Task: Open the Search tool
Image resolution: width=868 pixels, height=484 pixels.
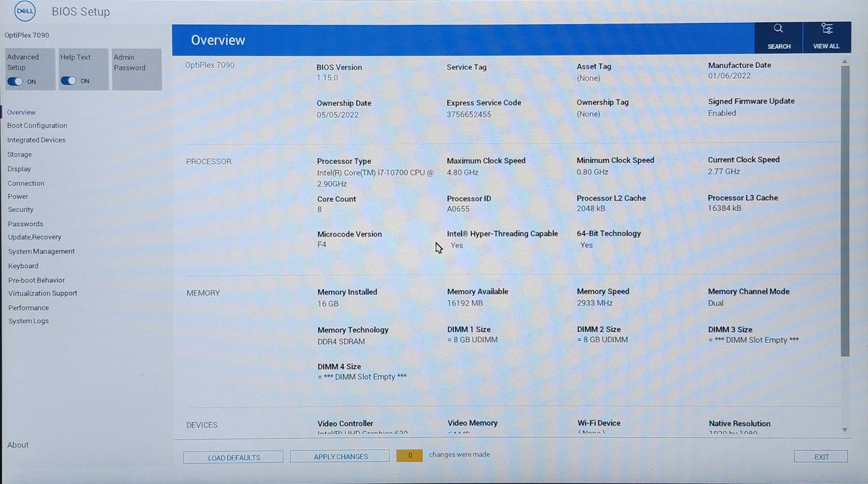Action: (x=778, y=37)
